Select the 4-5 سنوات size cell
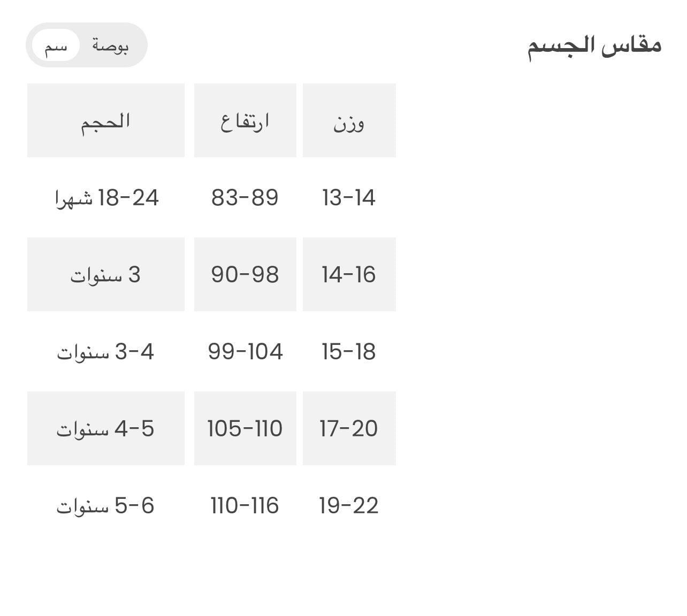This screenshot has height=616, width=687. (x=106, y=429)
